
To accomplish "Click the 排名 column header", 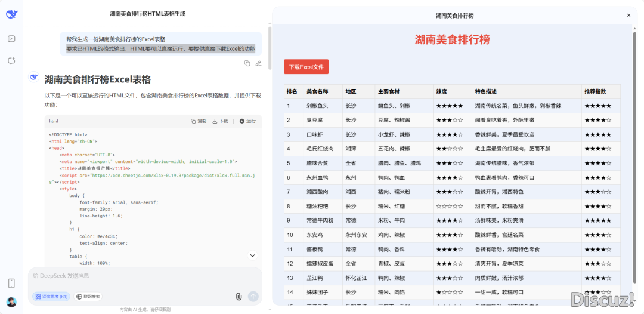I will pos(293,91).
